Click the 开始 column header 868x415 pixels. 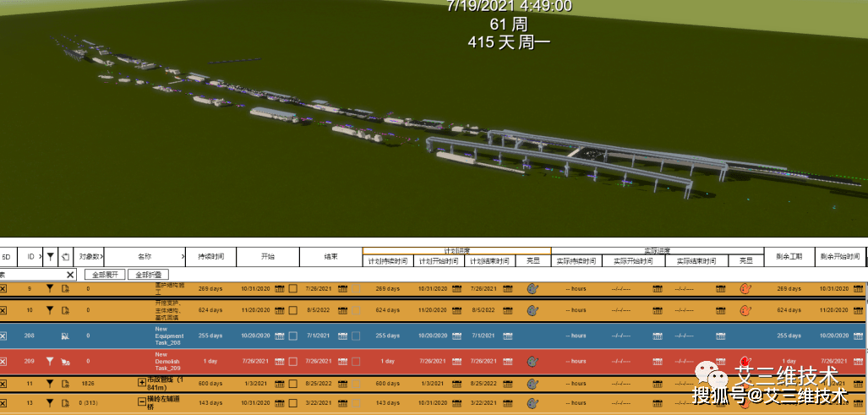click(x=268, y=257)
